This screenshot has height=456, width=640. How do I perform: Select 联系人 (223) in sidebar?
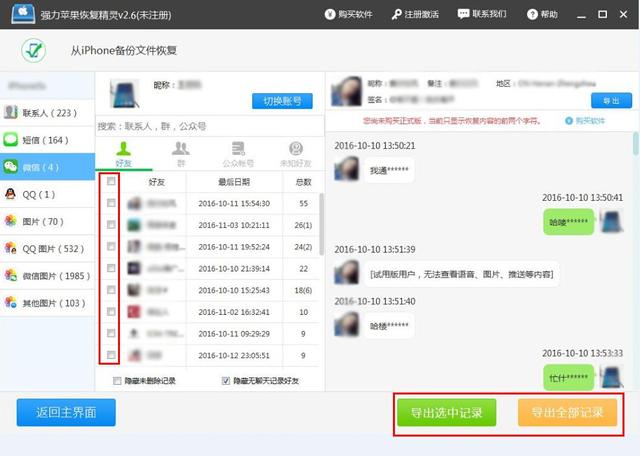[47, 113]
